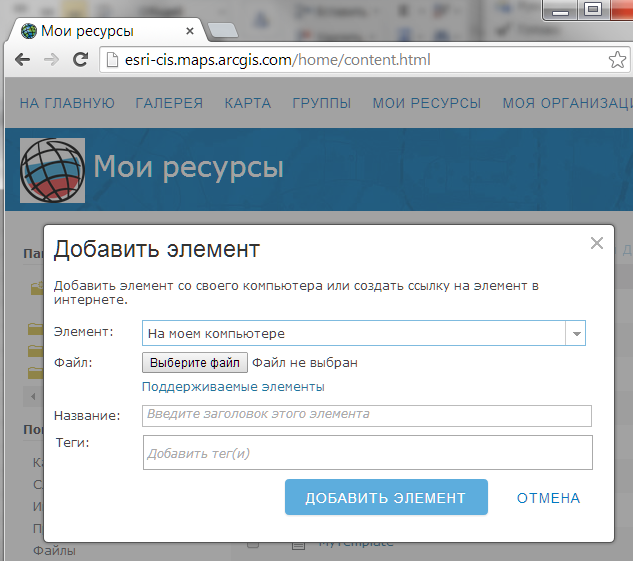Click the page icon in address bar
This screenshot has height=561, width=633.
111,60
